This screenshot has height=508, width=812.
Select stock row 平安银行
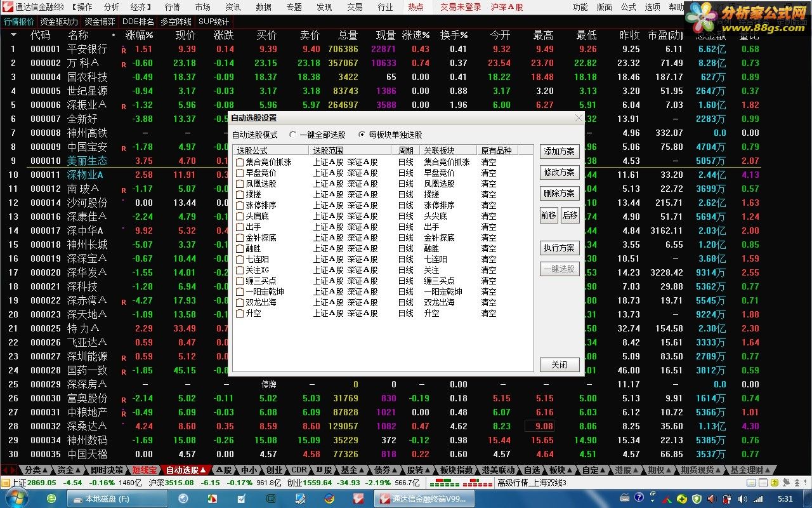click(381, 49)
